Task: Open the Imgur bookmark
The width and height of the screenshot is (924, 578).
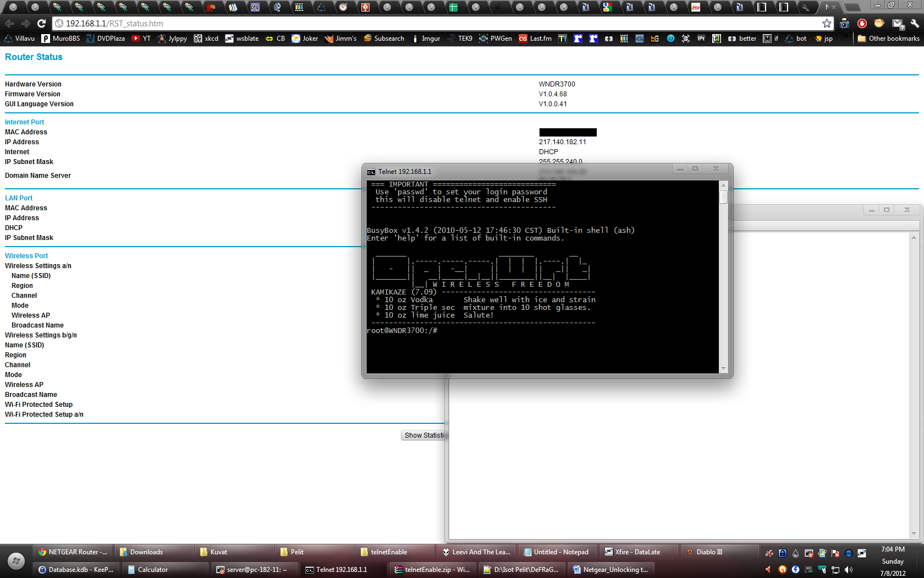Action: click(x=426, y=39)
